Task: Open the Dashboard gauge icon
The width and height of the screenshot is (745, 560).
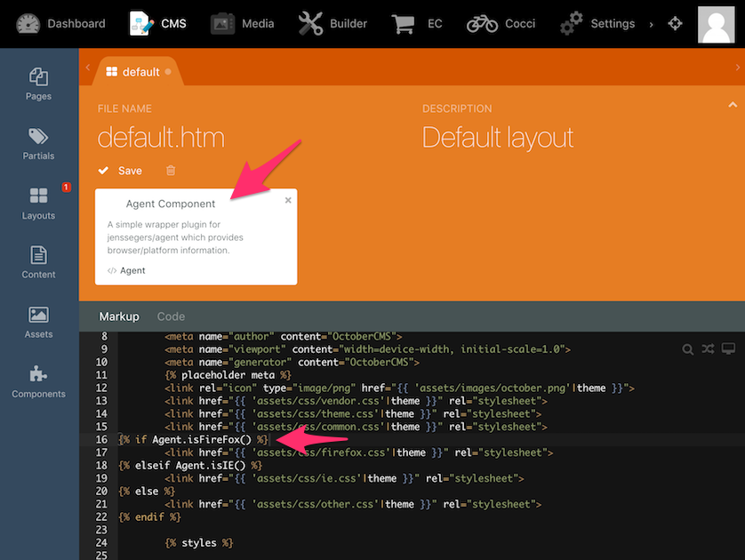Action: (x=28, y=24)
